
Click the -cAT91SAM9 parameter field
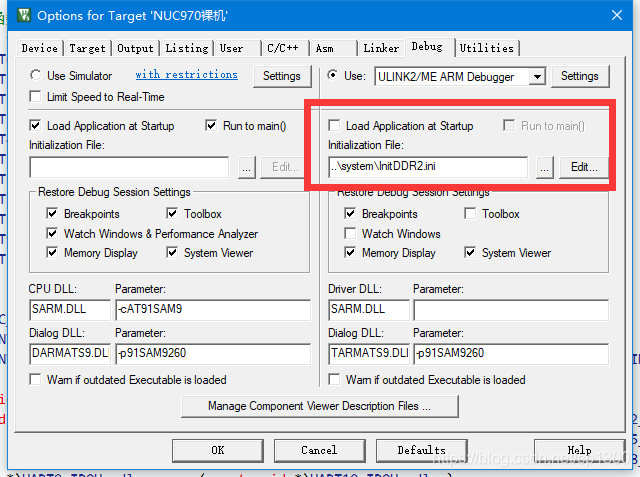213,309
